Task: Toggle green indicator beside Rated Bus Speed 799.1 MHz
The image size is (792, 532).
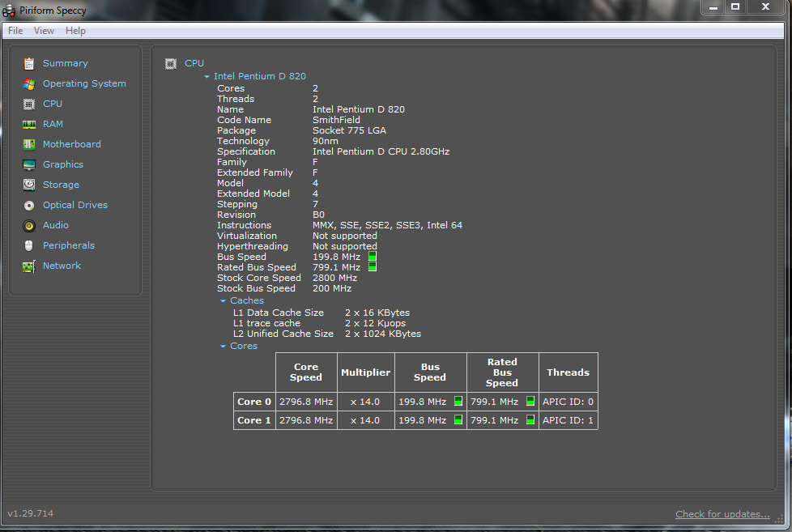Action: point(373,267)
